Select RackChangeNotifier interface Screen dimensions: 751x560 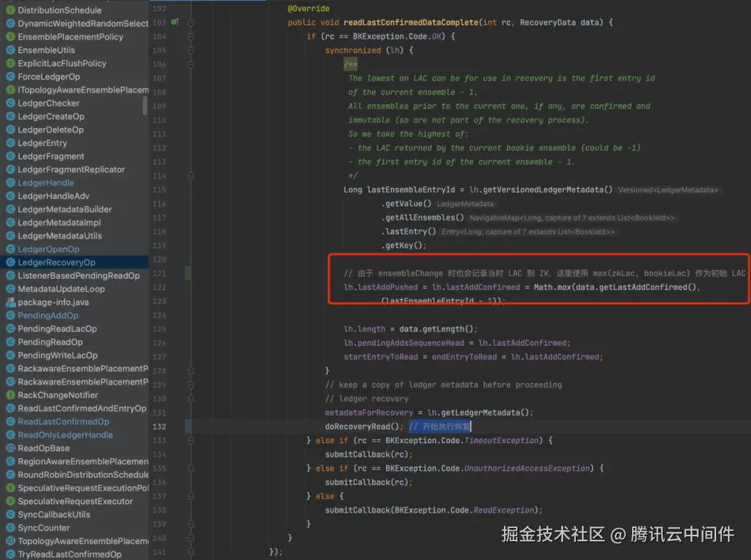pyautogui.click(x=58, y=395)
